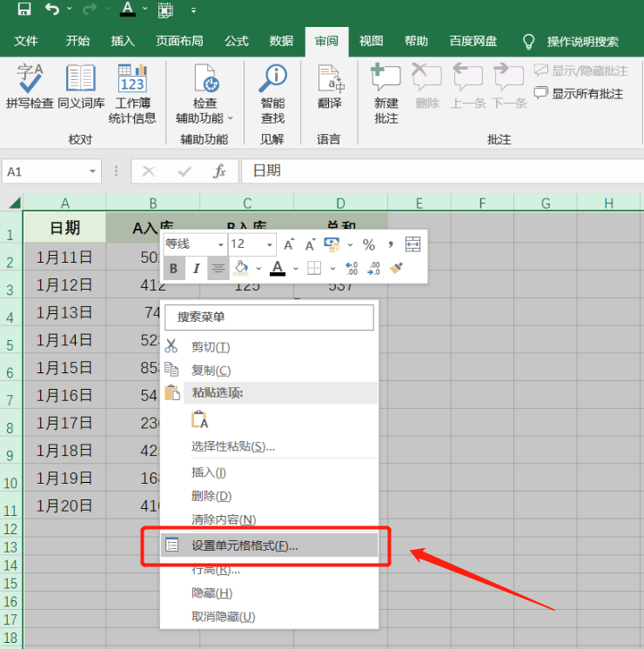Add a 新建批注 new comment
The width and height of the screenshot is (644, 649).
click(386, 94)
